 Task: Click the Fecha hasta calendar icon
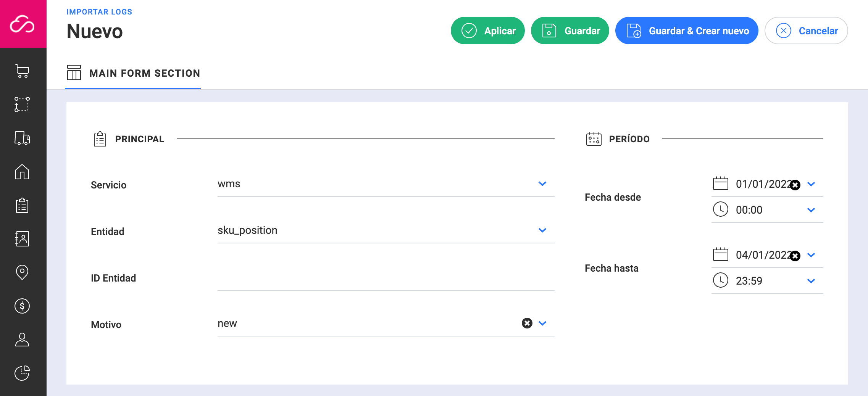click(721, 254)
